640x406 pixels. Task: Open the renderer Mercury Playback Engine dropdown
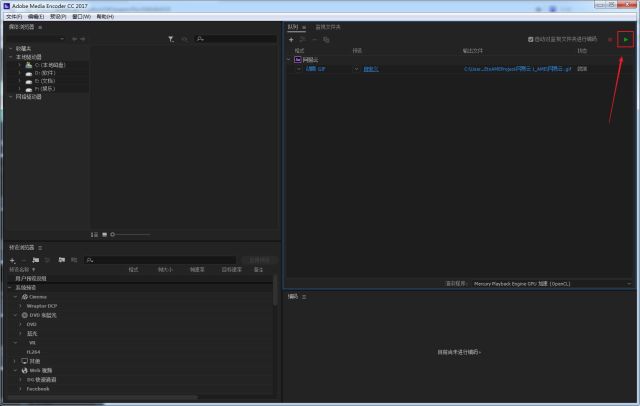[551, 284]
